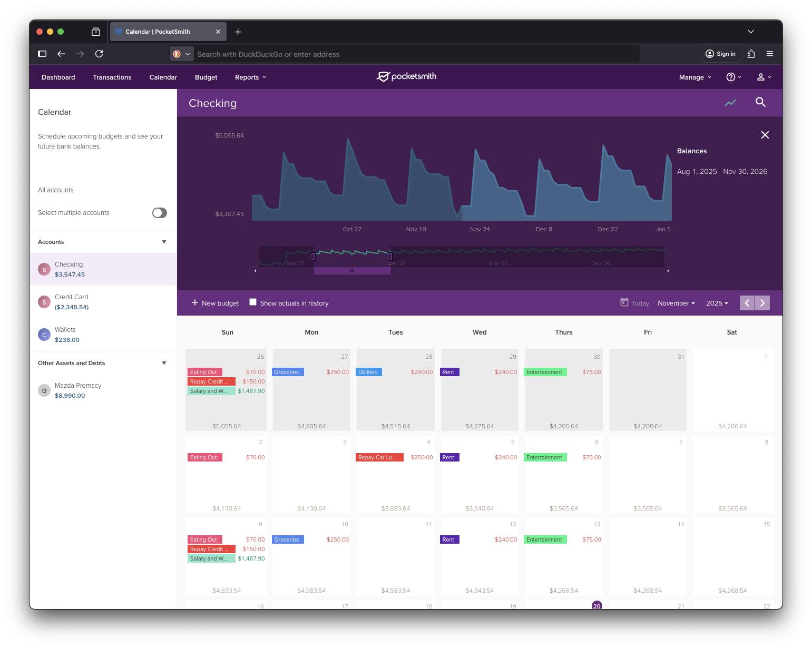Screen dimensions: 812x648
Task: Open the user profile icon menu
Action: click(x=764, y=77)
